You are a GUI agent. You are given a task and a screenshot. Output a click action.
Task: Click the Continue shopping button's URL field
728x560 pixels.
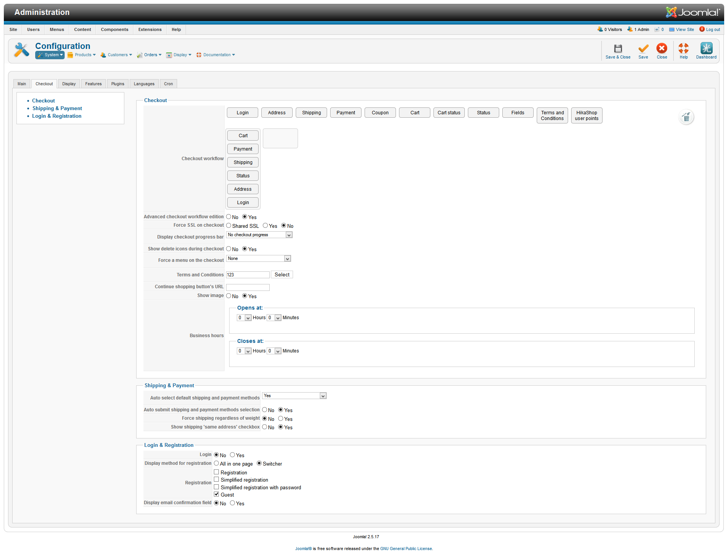(x=248, y=287)
